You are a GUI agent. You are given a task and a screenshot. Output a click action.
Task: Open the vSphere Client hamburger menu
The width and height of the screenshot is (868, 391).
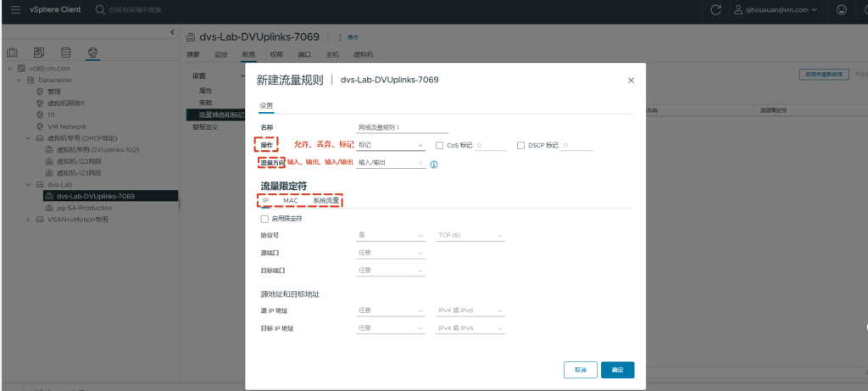16,9
